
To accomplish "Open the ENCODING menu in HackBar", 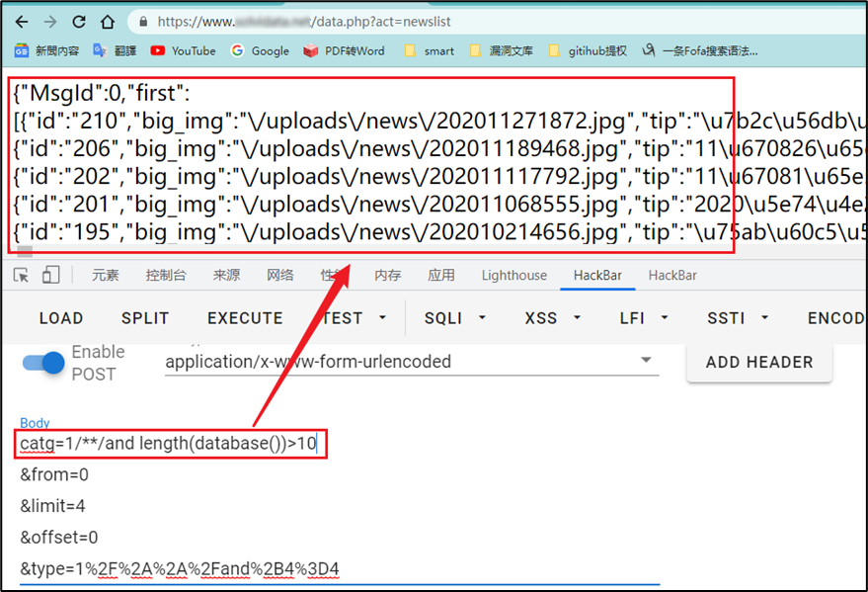I will pyautogui.click(x=836, y=318).
